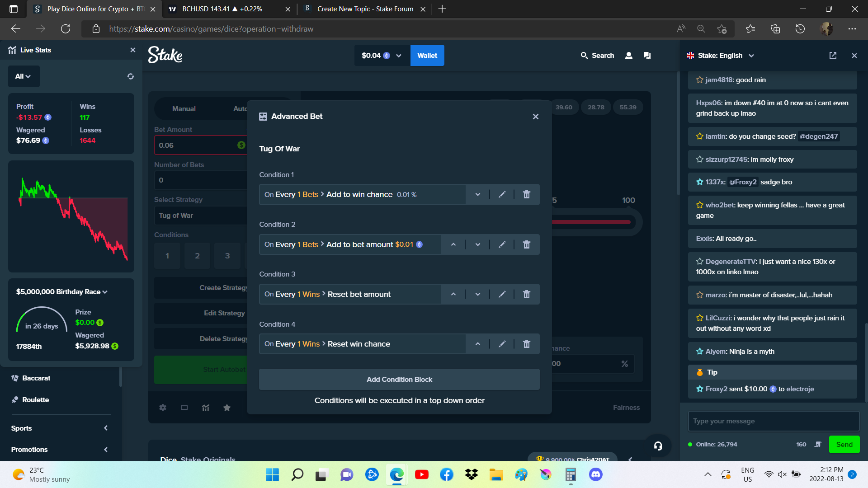Viewport: 868px width, 488px height.
Task: Open the Create New Topic Stake Forum tab
Action: 364,9
